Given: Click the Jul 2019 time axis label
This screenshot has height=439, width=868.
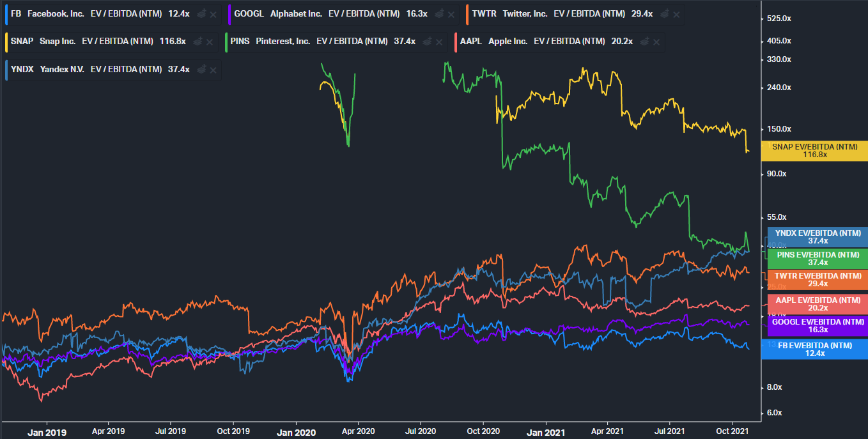Looking at the screenshot, I should pos(171,431).
